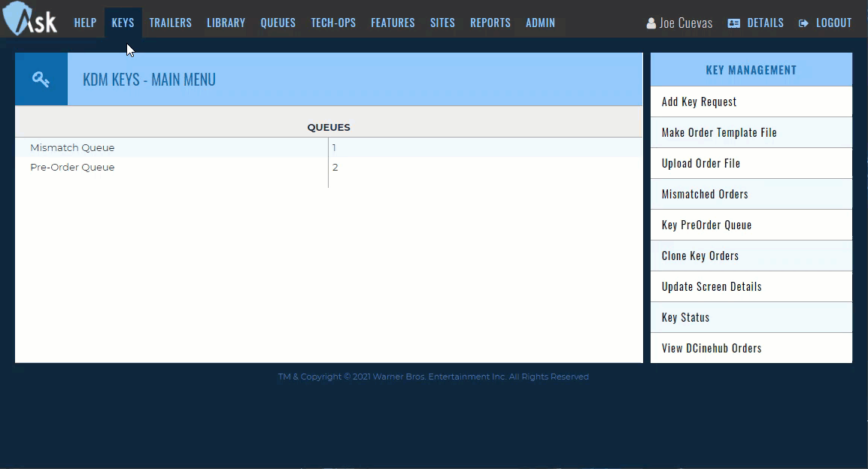Viewport: 868px width, 469px height.
Task: Click Add Key Request link
Action: point(699,102)
